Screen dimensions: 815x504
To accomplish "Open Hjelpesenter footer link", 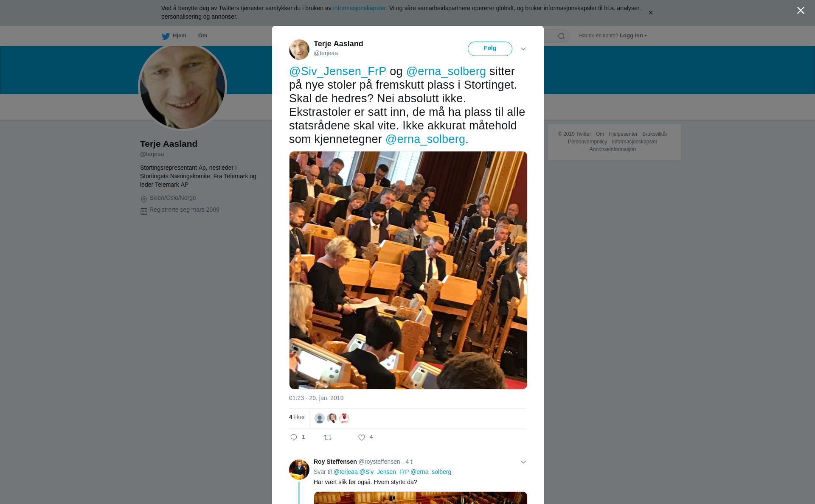I will (623, 134).
